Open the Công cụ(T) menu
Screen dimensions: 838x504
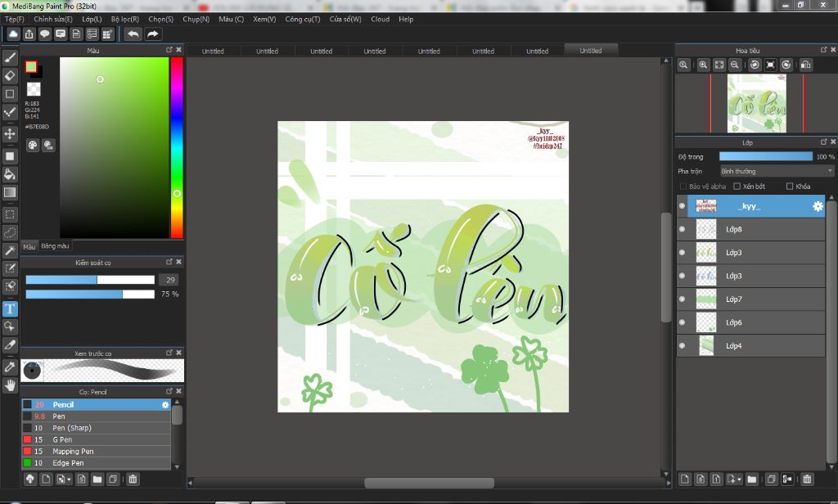tap(303, 20)
